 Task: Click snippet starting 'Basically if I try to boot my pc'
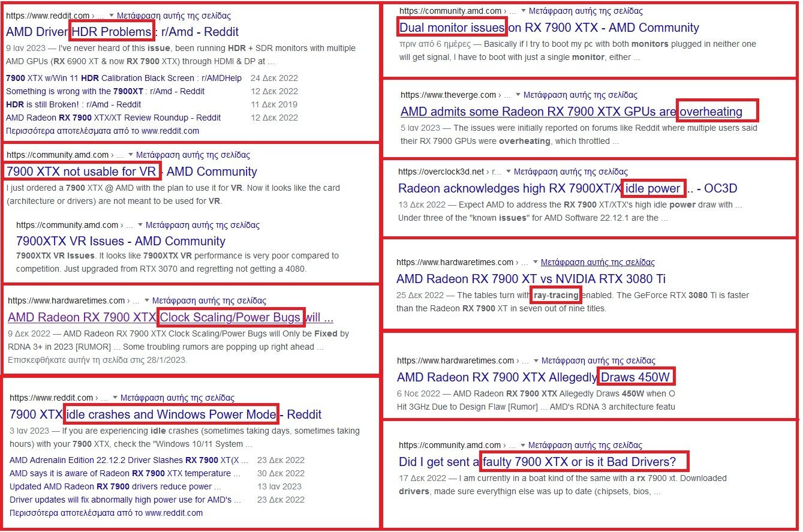point(578,51)
